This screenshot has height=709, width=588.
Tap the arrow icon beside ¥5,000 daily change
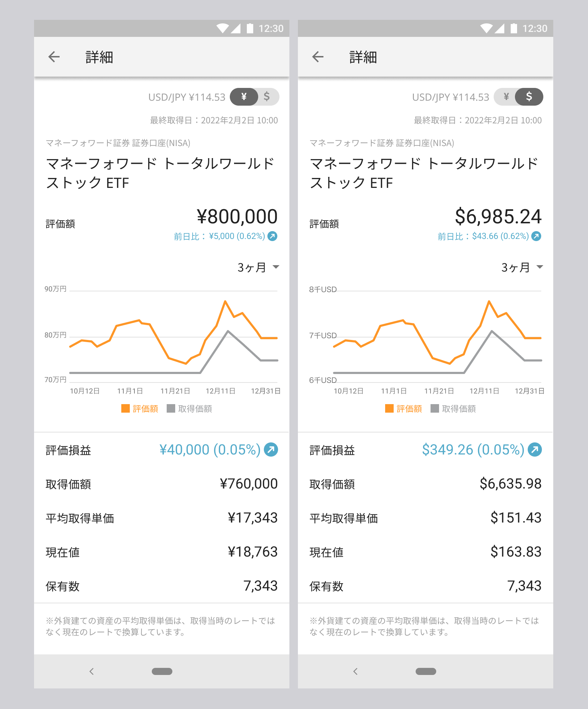272,236
